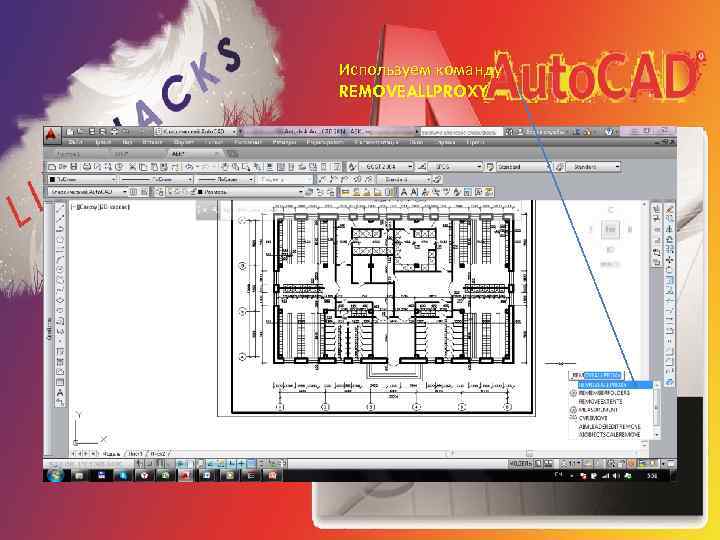
Task: Click Plot printer icon in Standard toolbar
Action: coord(87,167)
